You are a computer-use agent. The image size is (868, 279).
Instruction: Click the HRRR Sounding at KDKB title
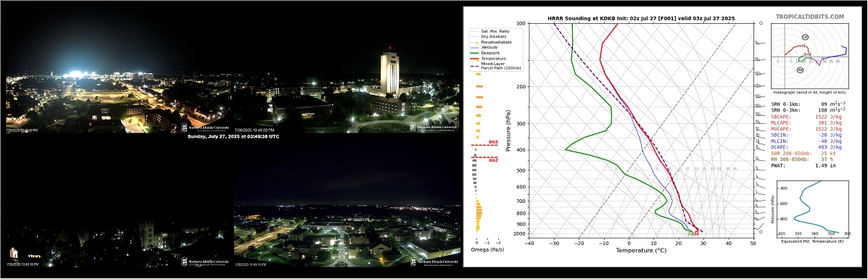pyautogui.click(x=640, y=18)
